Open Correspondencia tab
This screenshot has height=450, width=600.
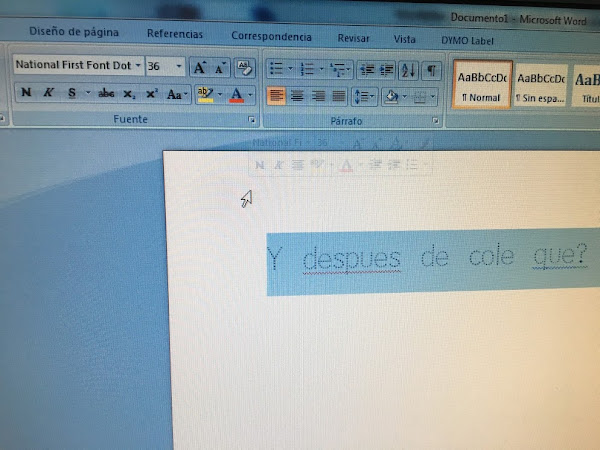271,36
